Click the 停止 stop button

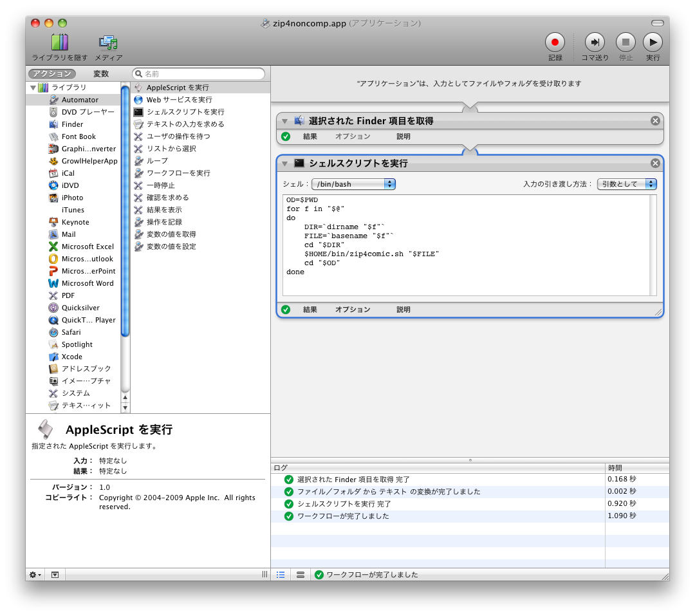[x=626, y=42]
